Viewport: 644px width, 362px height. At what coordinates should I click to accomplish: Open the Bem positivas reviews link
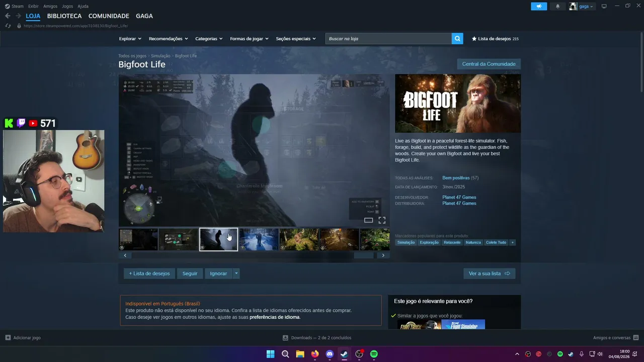tap(456, 178)
